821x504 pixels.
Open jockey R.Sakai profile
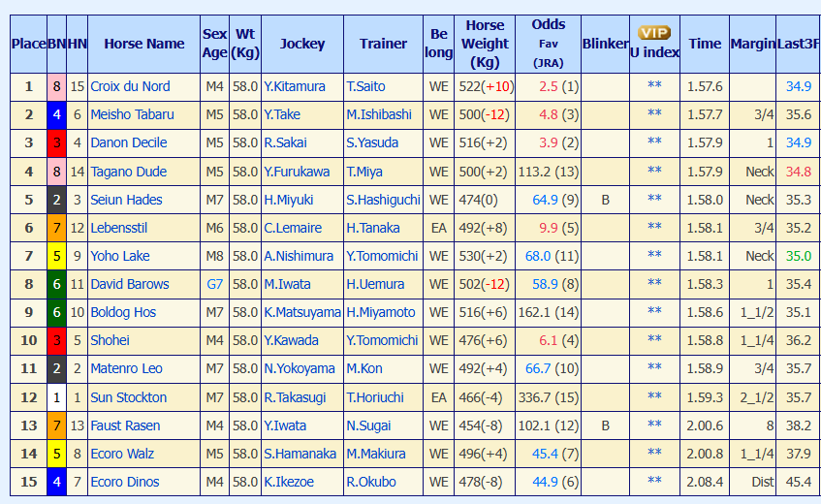[x=285, y=142]
